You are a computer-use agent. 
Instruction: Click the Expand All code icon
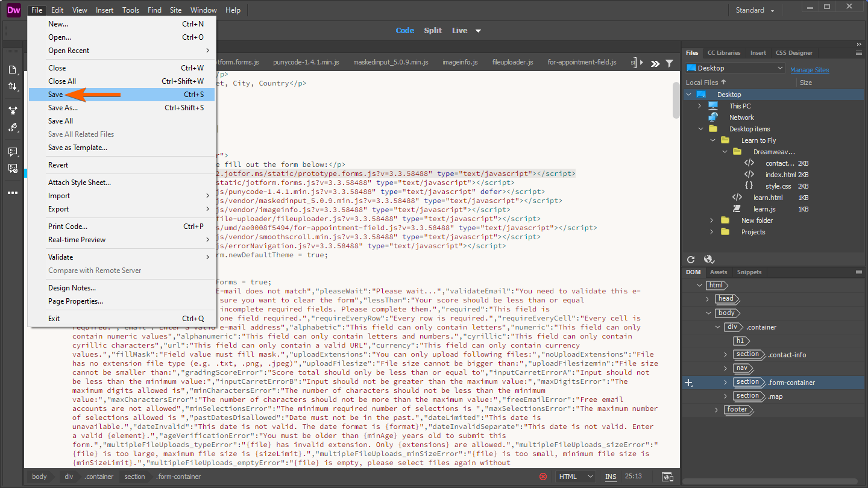point(13,111)
